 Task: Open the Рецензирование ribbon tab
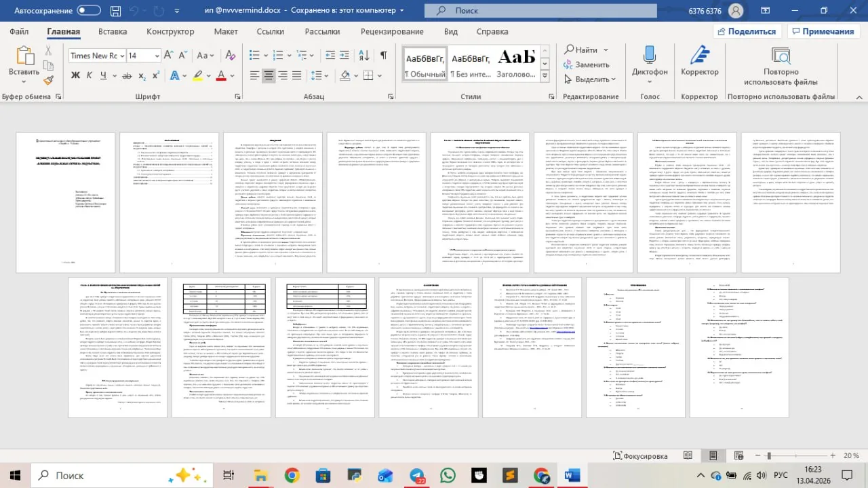[x=392, y=31]
